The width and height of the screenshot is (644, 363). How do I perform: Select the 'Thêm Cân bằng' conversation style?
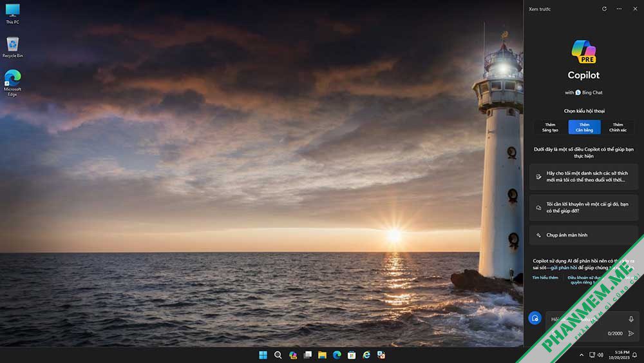pos(584,127)
